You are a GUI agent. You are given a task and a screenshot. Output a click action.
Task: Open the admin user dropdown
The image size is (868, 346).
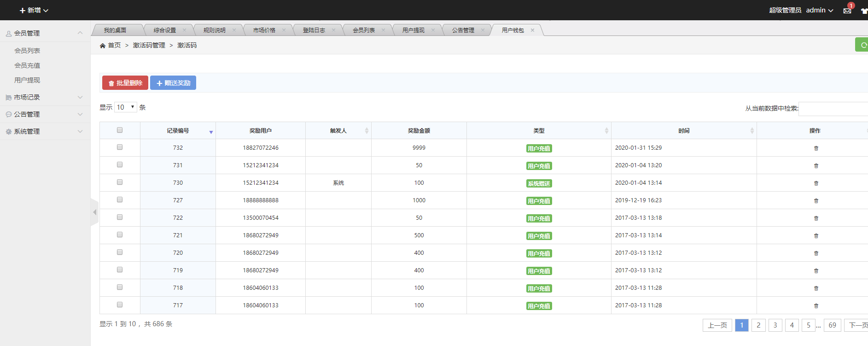[x=819, y=10]
